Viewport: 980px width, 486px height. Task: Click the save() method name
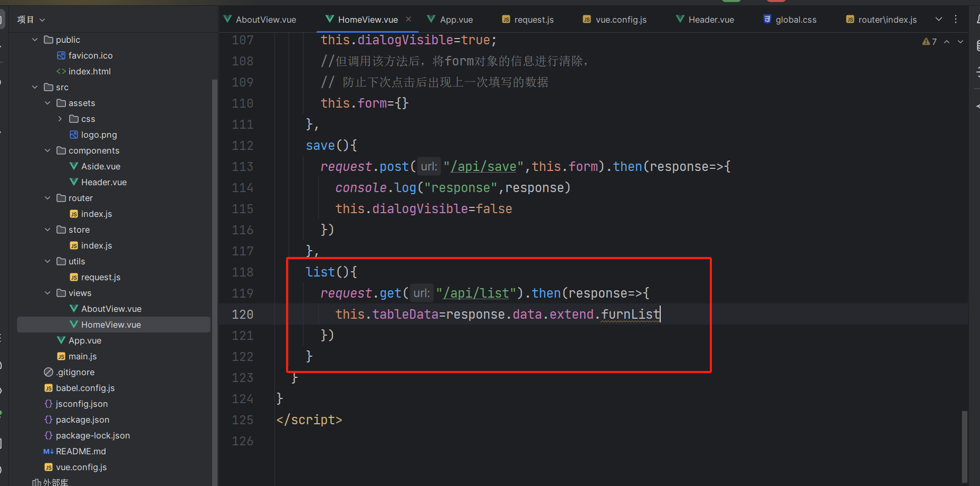pyautogui.click(x=320, y=146)
